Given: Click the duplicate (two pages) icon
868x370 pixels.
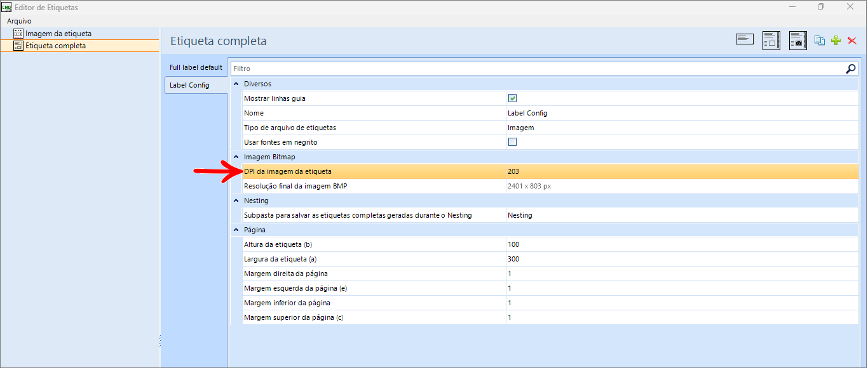Looking at the screenshot, I should (820, 41).
